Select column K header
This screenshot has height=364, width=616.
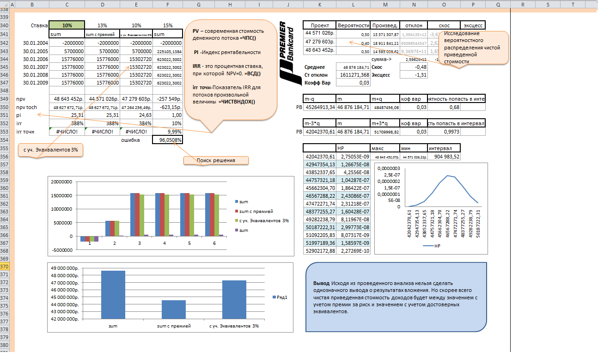[319, 4]
